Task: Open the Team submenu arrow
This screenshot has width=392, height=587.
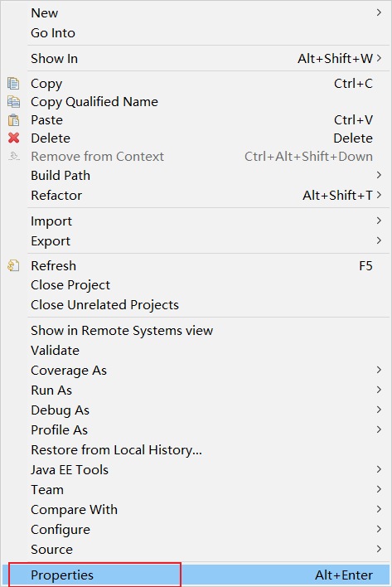Action: [379, 489]
